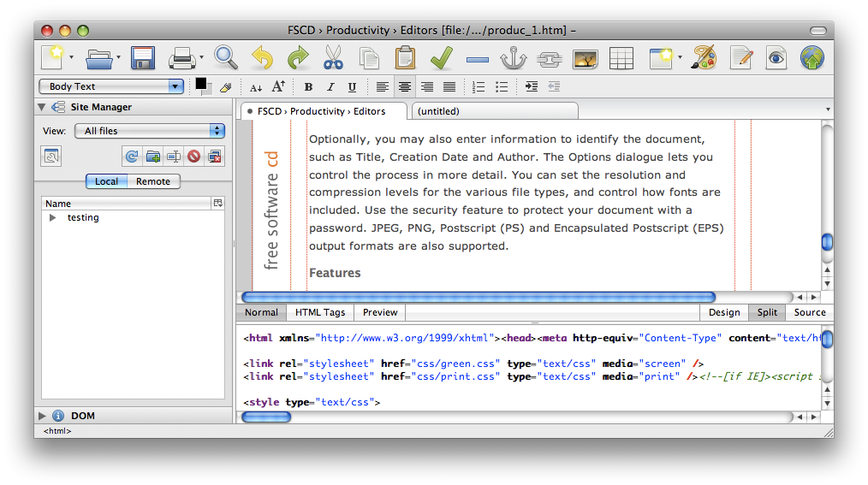
Task: Switch to the (untitled) tab
Action: [495, 111]
